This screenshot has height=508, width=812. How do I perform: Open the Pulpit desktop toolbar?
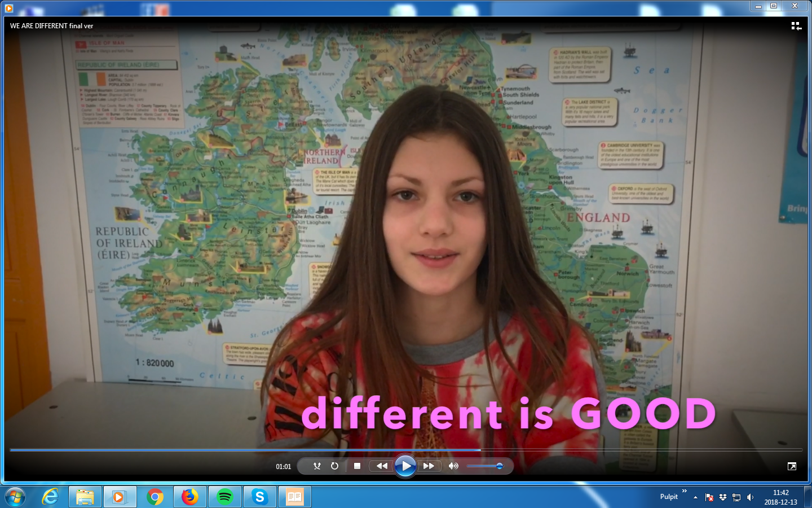669,497
